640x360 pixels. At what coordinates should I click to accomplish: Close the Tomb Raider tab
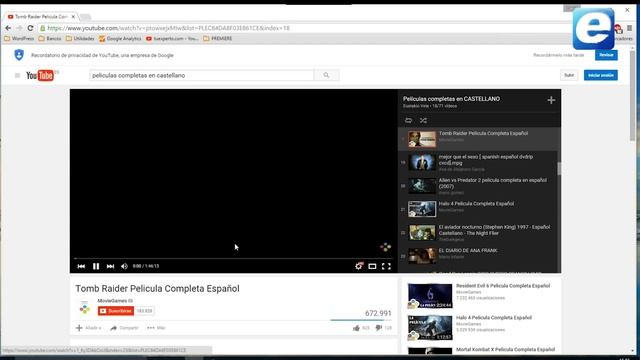pos(73,17)
